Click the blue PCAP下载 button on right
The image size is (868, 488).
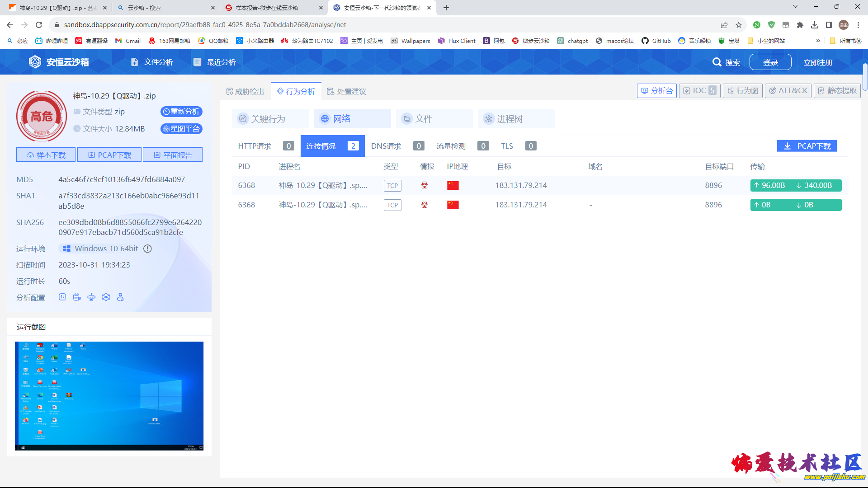[x=807, y=146]
